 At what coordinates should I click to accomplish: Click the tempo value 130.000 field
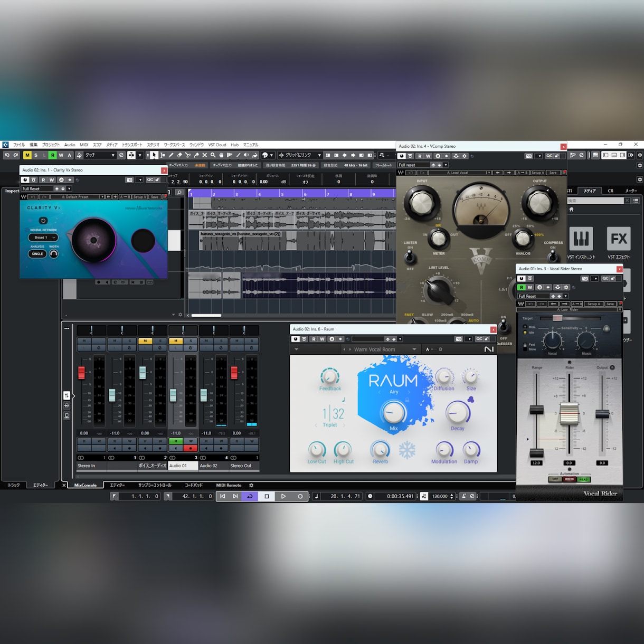point(440,496)
